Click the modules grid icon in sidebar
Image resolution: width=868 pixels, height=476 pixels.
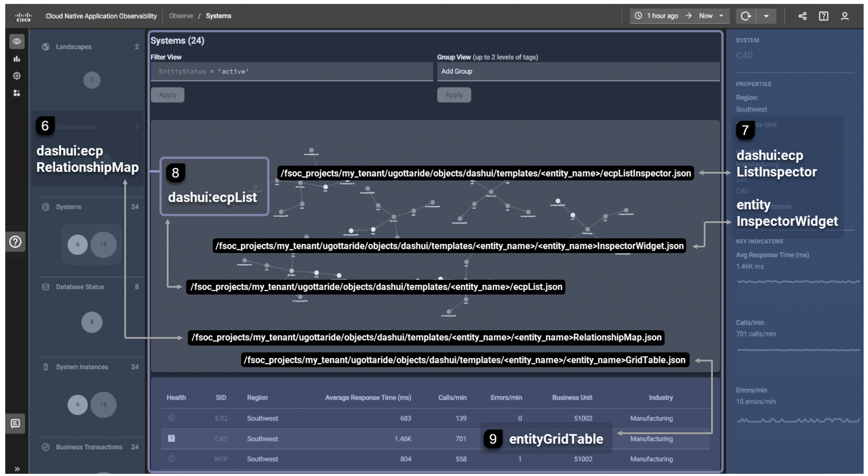point(17,93)
